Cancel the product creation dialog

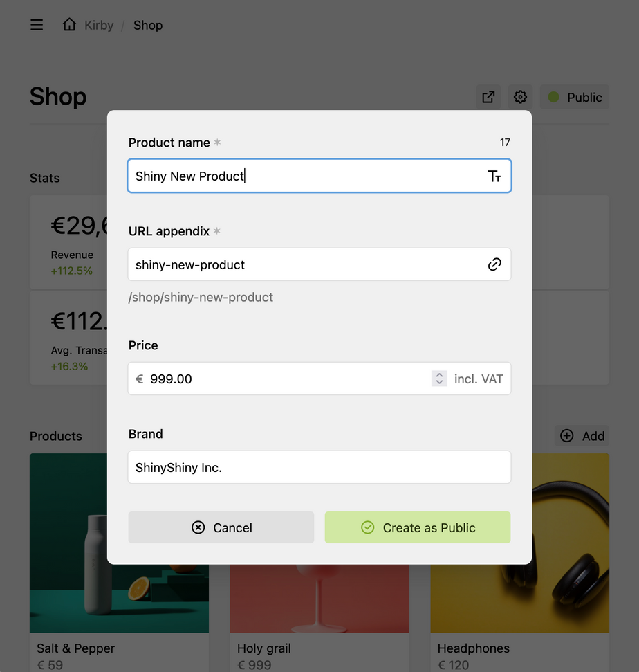[221, 527]
